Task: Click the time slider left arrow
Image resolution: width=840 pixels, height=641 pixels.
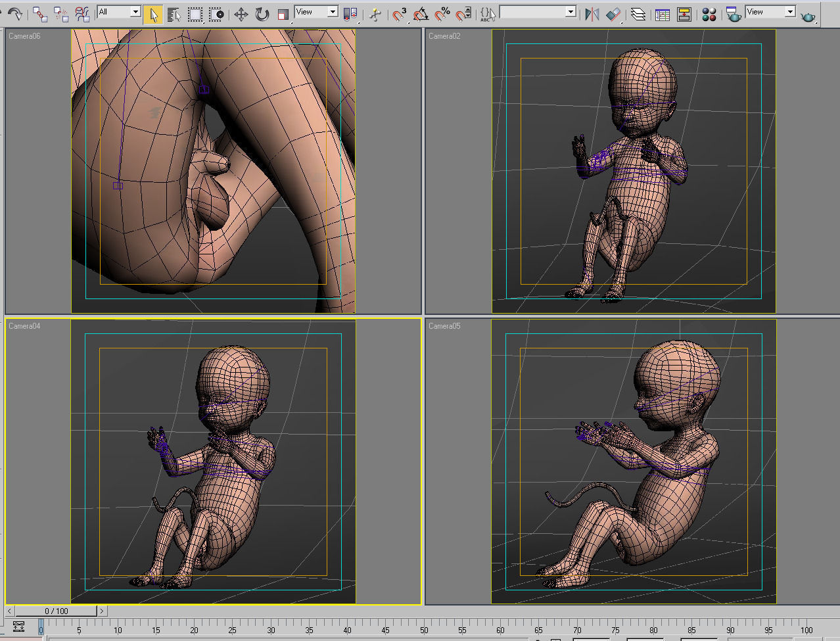Action: pos(10,611)
